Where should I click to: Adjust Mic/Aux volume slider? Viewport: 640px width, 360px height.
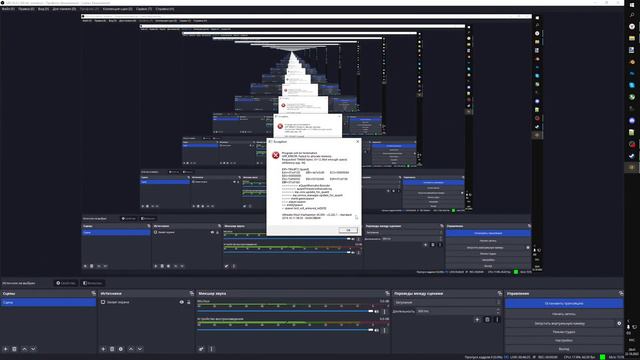coord(285,312)
